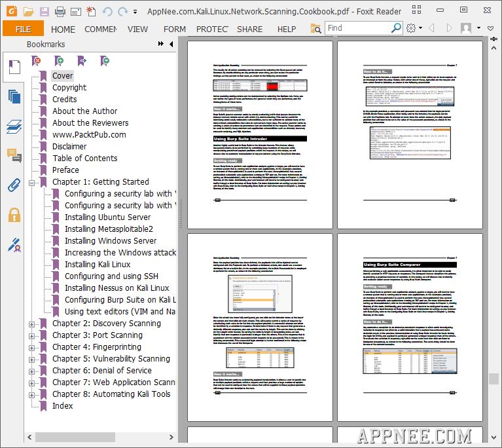Screen dimensions: 502x448
Task: Create a new PDF with the starred page icon
Action: click(x=91, y=12)
